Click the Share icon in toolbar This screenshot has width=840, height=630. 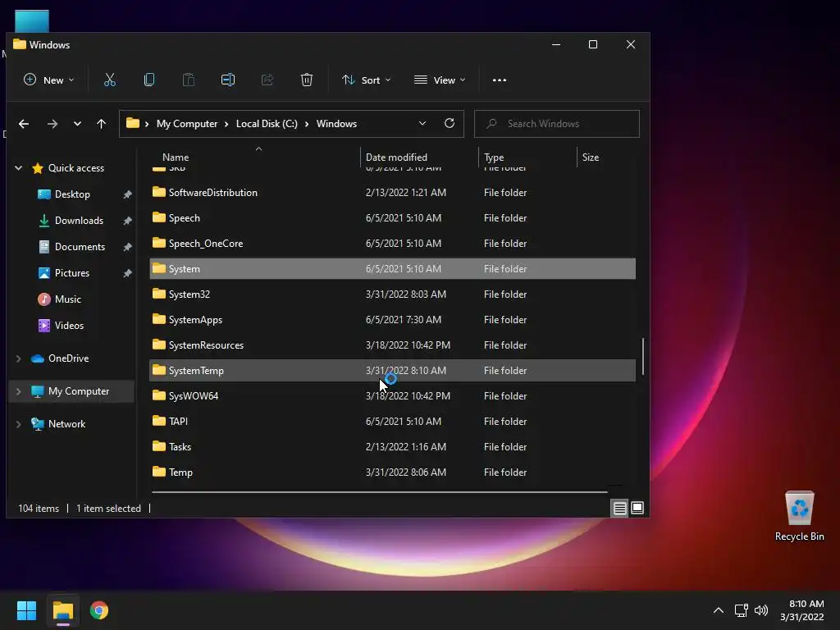[x=267, y=80]
